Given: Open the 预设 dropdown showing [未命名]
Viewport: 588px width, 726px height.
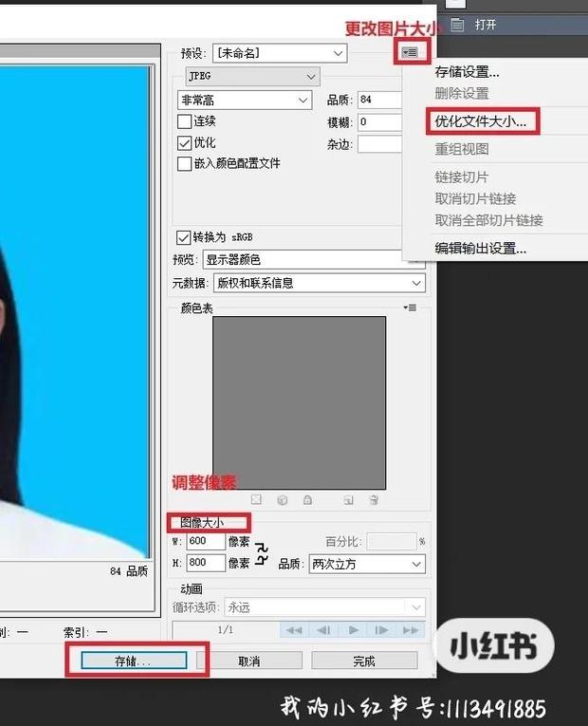Looking at the screenshot, I should [280, 54].
